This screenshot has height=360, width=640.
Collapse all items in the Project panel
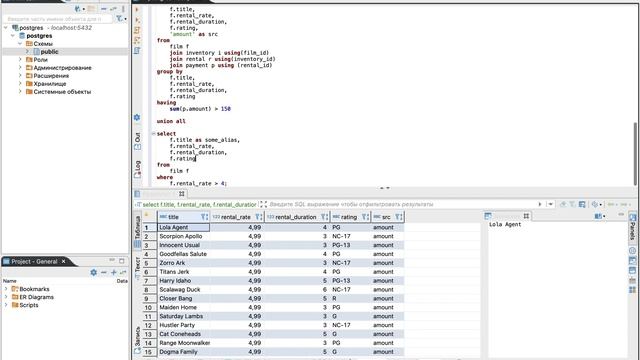pyautogui.click(x=104, y=272)
